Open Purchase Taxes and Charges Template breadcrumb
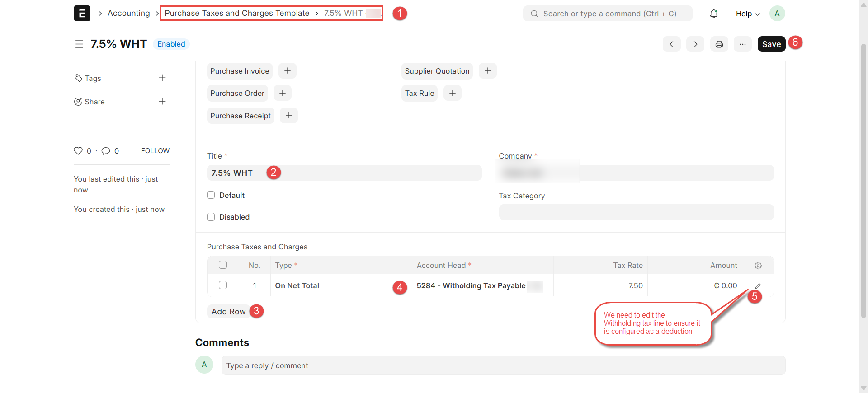 [x=237, y=13]
